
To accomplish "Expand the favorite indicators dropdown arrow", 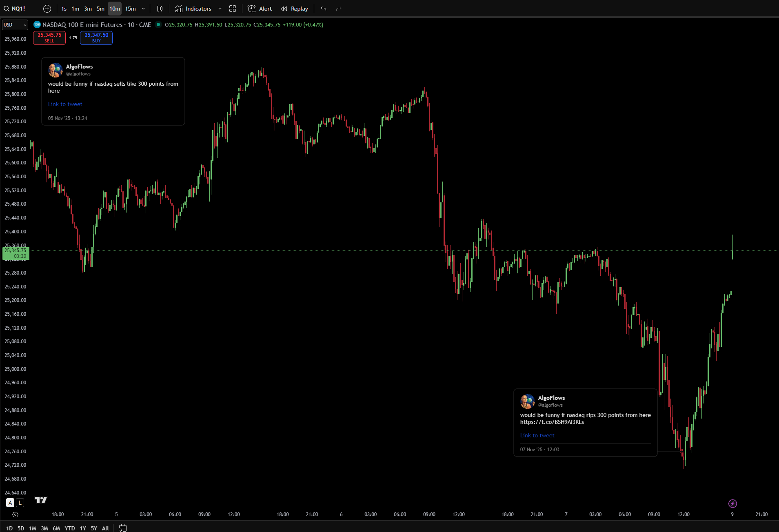I will click(220, 9).
